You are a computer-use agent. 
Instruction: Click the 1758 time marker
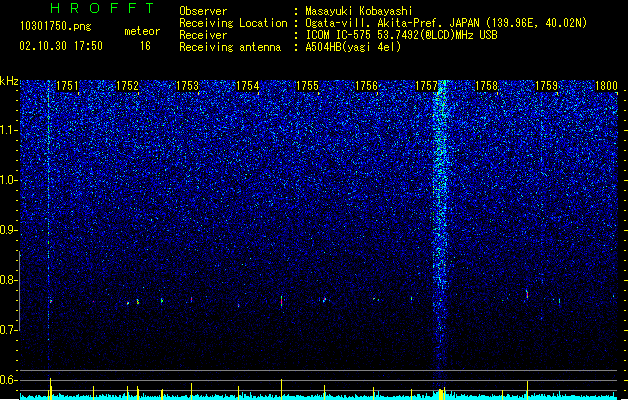pos(486,86)
